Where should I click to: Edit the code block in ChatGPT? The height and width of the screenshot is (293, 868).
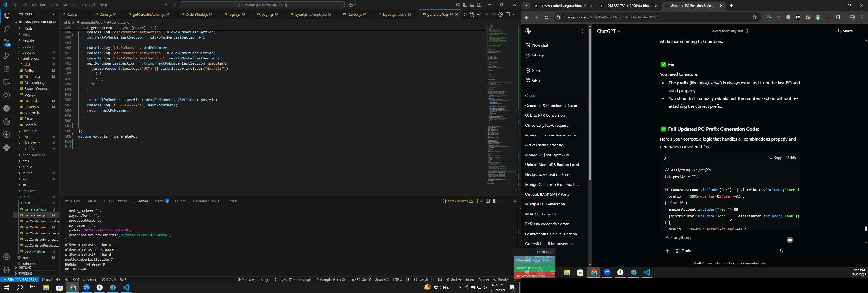tap(791, 157)
